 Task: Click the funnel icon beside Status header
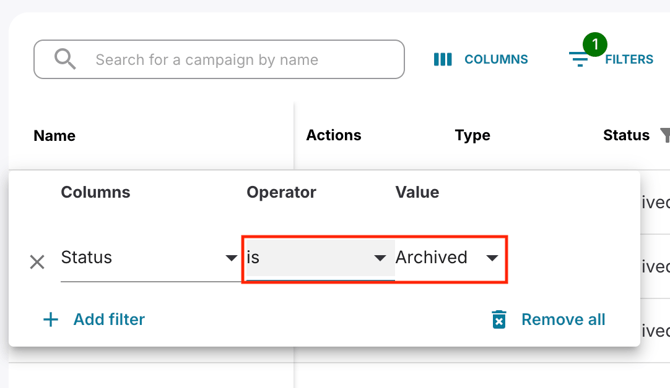pyautogui.click(x=665, y=135)
